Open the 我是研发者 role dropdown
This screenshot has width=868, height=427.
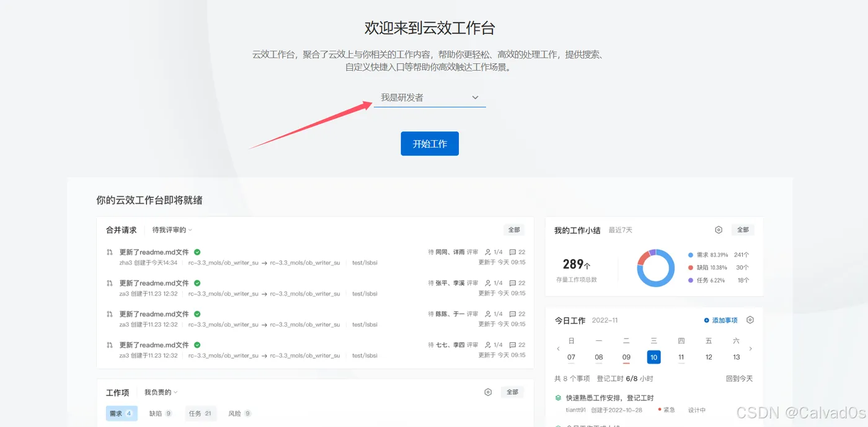[430, 97]
